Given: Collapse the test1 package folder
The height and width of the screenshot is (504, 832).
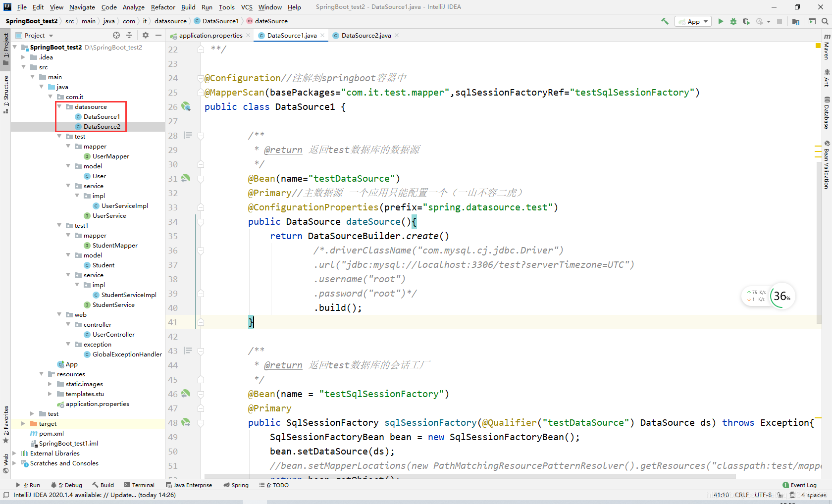Looking at the screenshot, I should tap(59, 225).
